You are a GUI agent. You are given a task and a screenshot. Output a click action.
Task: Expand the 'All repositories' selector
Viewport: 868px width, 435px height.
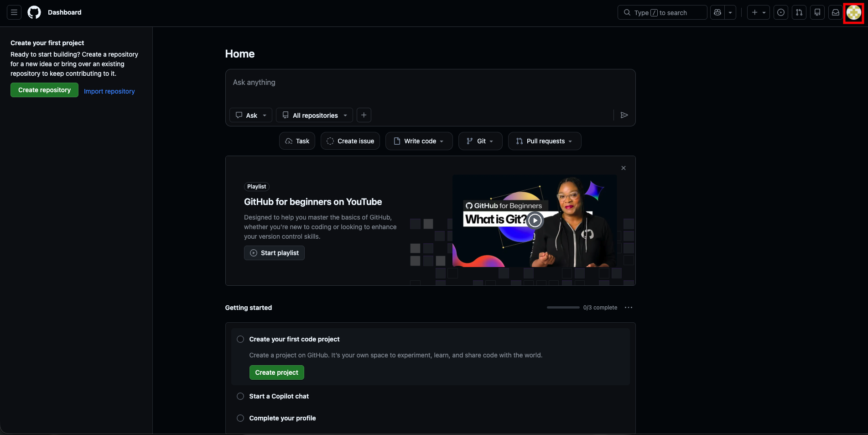point(314,115)
